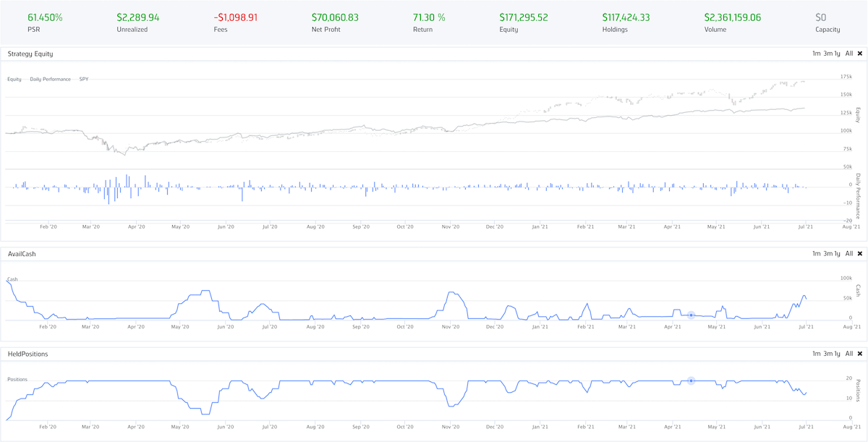Show All range on HeldPositions chart
This screenshot has width=868, height=442.
pos(849,354)
